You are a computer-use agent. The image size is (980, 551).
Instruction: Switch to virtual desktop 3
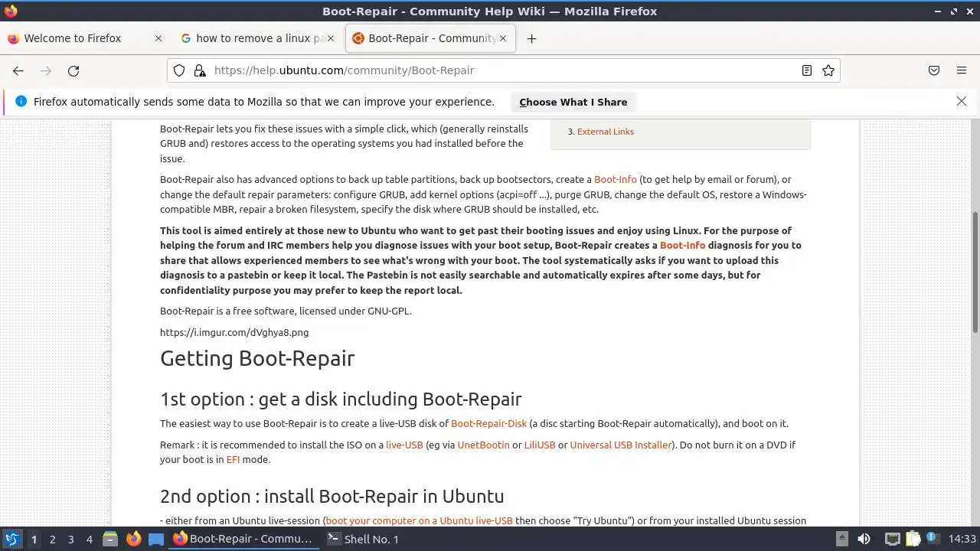coord(70,539)
